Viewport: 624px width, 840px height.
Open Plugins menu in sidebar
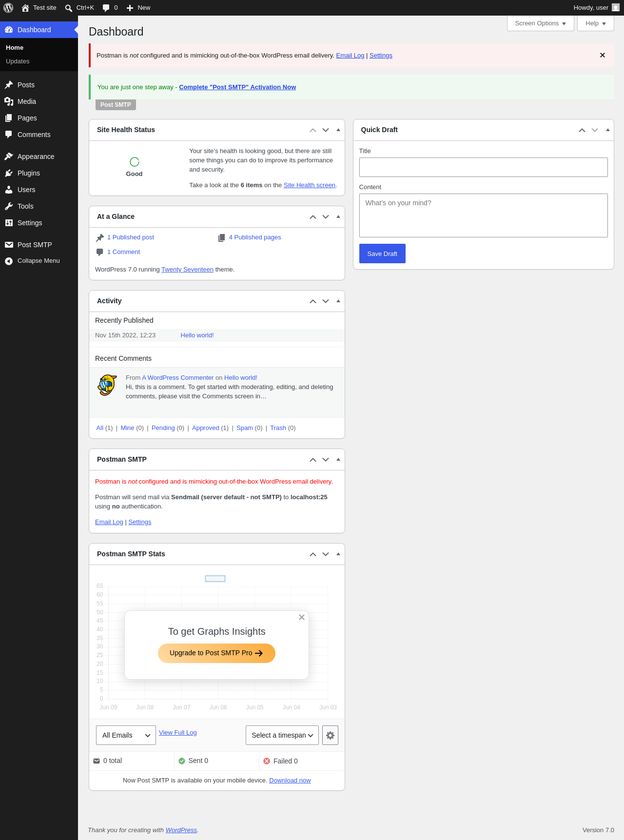coord(39,173)
